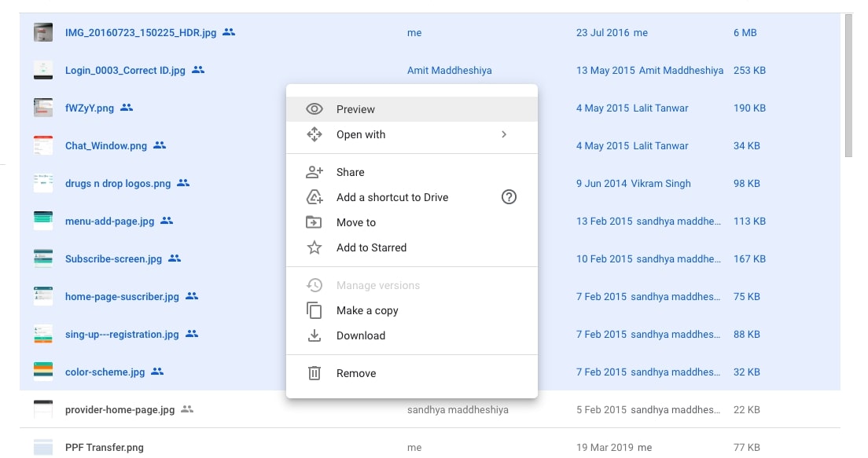Select home-page-suscriber.jpg file name

point(123,296)
